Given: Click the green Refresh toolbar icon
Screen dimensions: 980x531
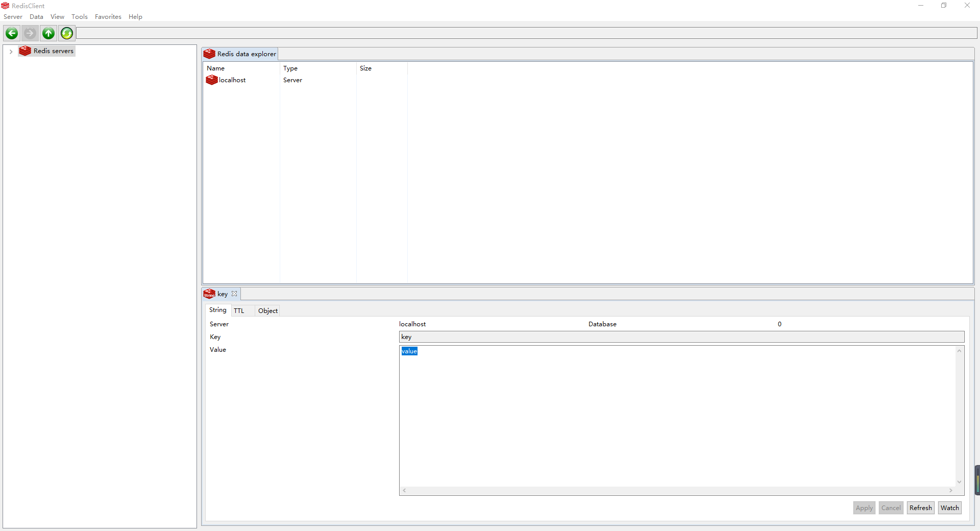Looking at the screenshot, I should click(x=67, y=34).
